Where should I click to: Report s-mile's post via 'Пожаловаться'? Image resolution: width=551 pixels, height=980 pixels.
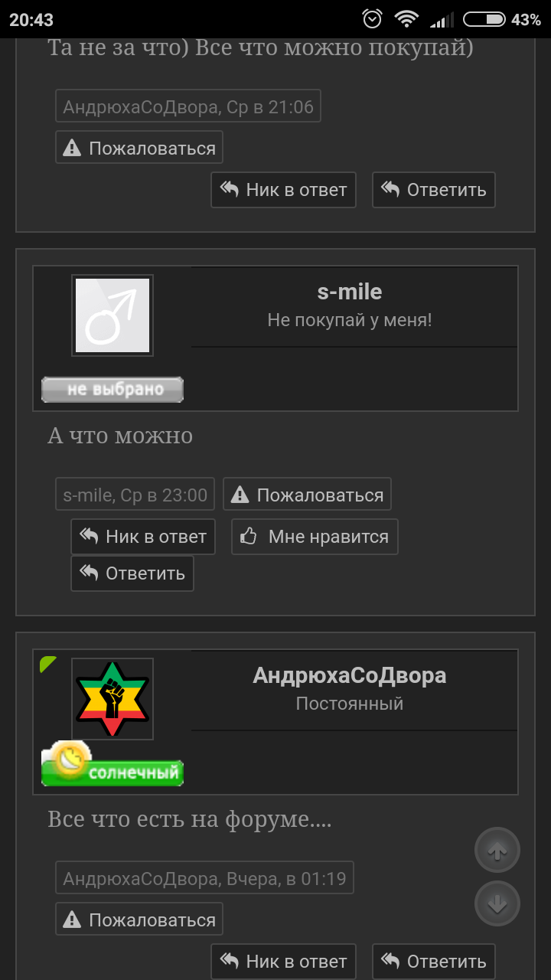click(x=307, y=495)
